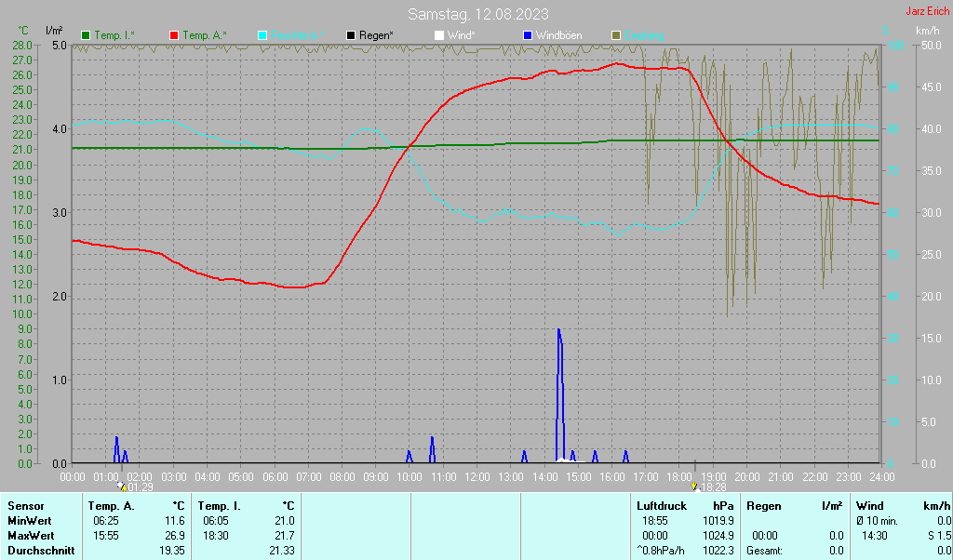Click the cyan Feuchte A. legend swatch
This screenshot has height=560, width=953.
point(262,36)
